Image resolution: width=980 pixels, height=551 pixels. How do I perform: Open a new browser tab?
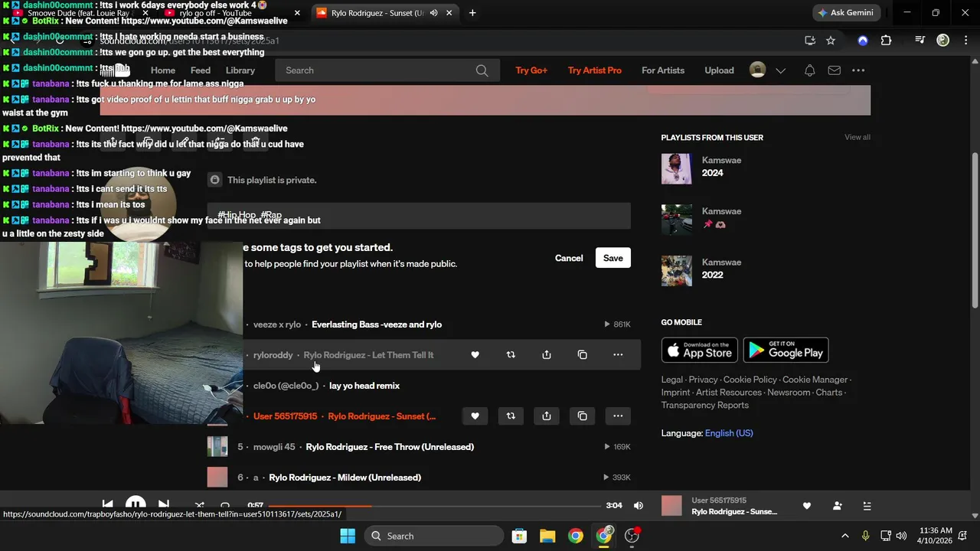[472, 13]
